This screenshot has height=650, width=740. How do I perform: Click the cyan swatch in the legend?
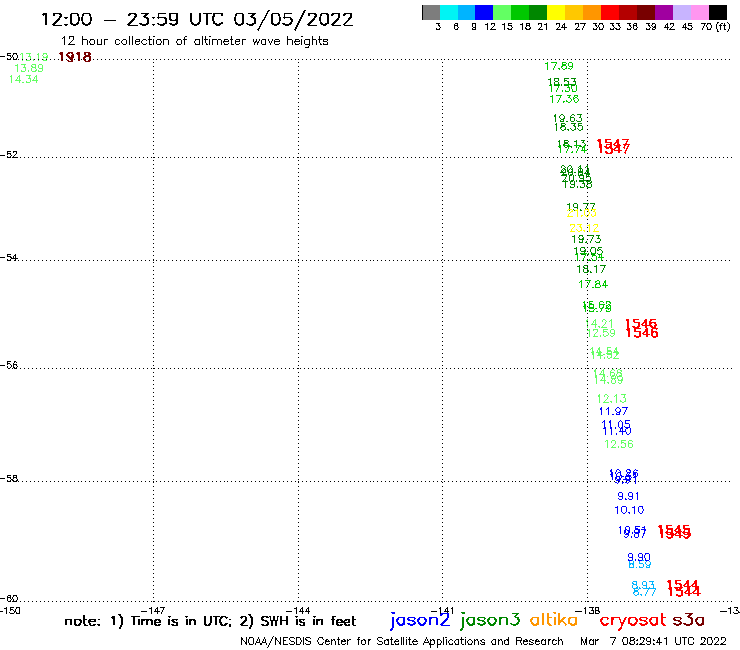449,12
